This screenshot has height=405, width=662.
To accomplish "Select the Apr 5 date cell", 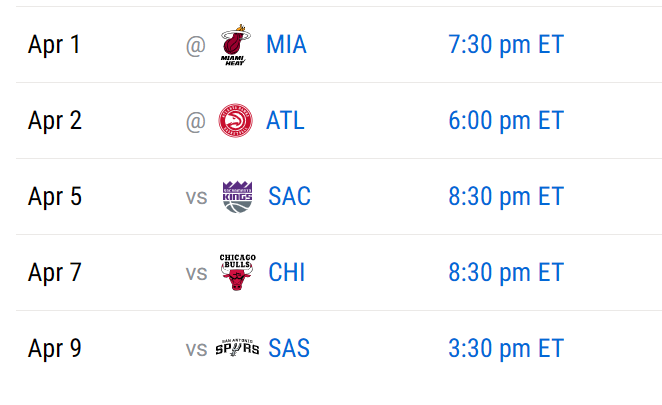I will click(54, 197).
